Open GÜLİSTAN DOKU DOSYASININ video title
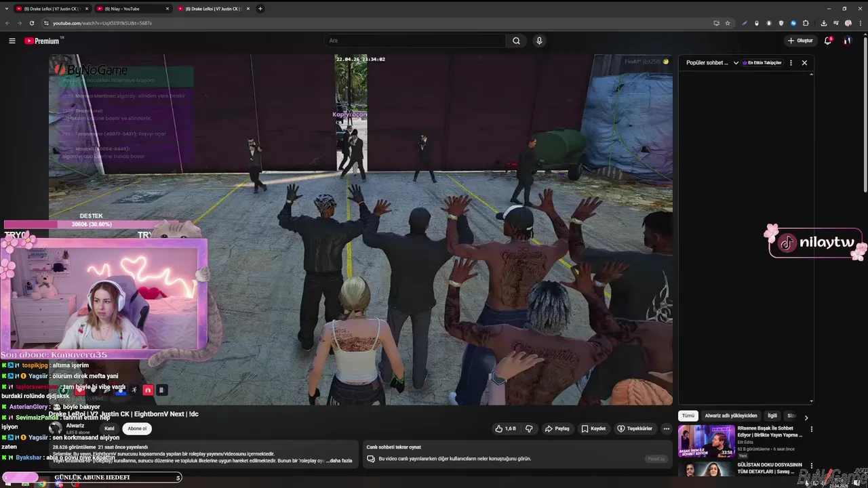The width and height of the screenshot is (868, 488). click(770, 468)
